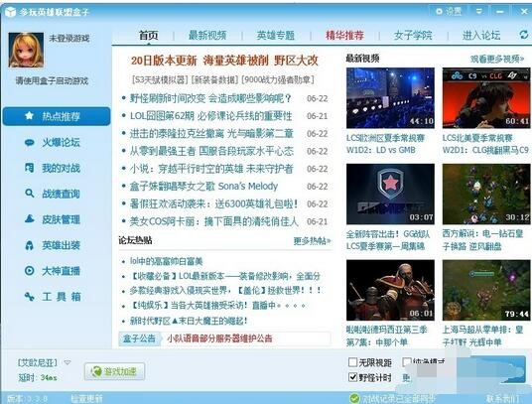Enable the 无限视距 checkbox
532x404 pixels.
pos(353,362)
